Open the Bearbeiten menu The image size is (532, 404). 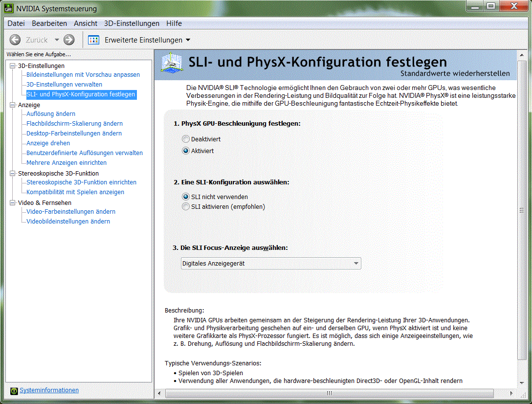[49, 23]
